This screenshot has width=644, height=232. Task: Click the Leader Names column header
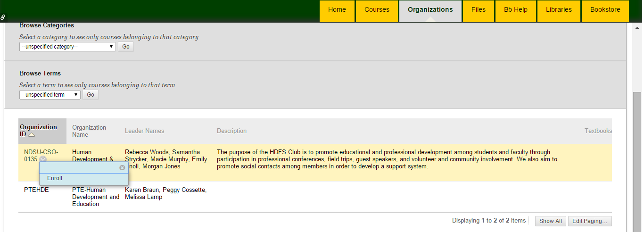click(x=144, y=131)
